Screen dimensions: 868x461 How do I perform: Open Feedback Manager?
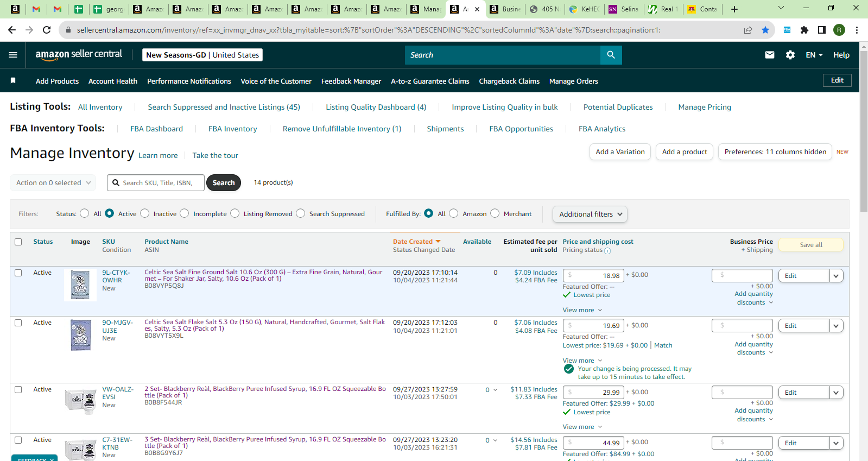(x=351, y=81)
